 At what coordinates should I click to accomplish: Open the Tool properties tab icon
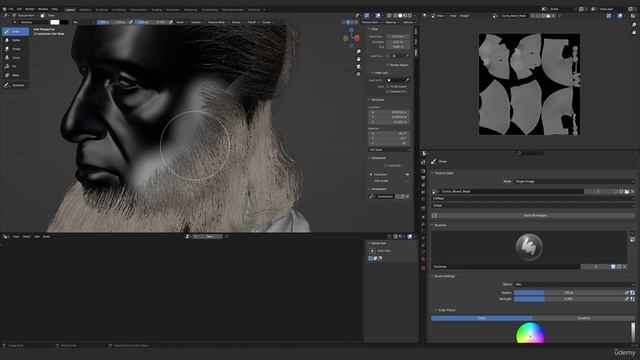point(423,162)
